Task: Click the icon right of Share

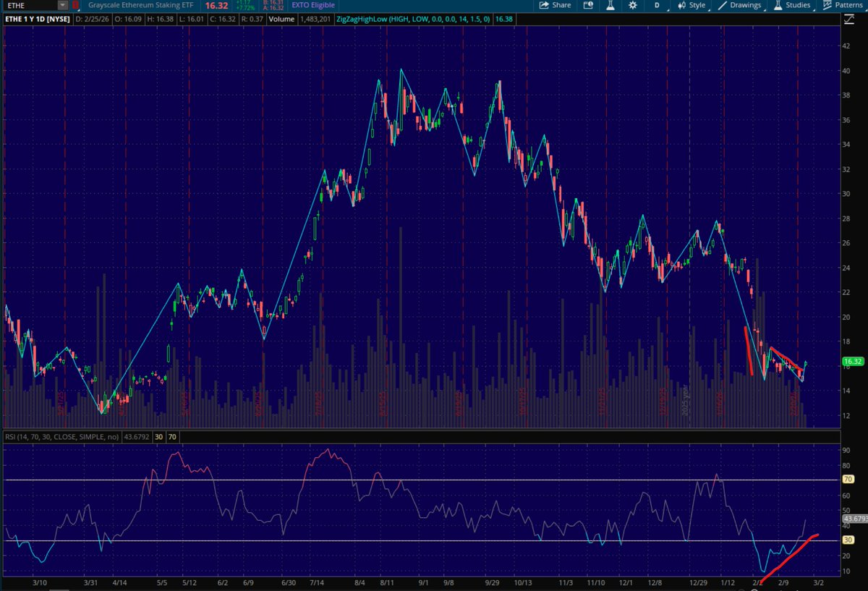Action: pyautogui.click(x=589, y=5)
